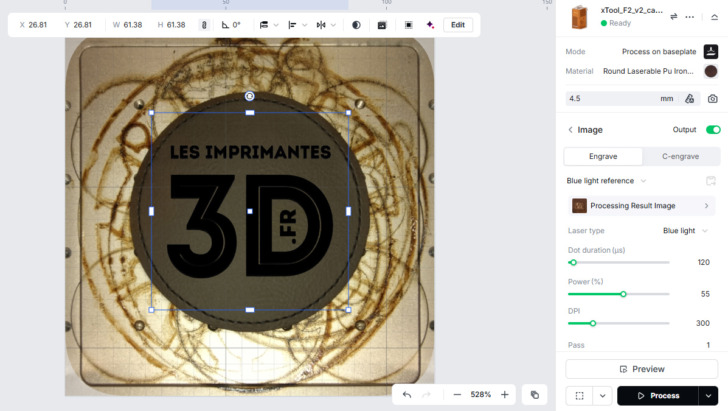
Task: Expand the align options dropdown arrow
Action: pyautogui.click(x=305, y=25)
